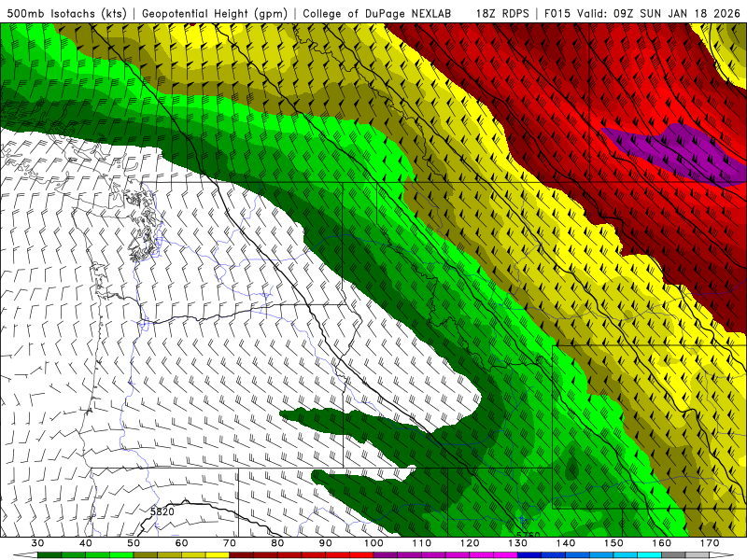
Task: Click the legend value 160
Action: [x=662, y=543]
